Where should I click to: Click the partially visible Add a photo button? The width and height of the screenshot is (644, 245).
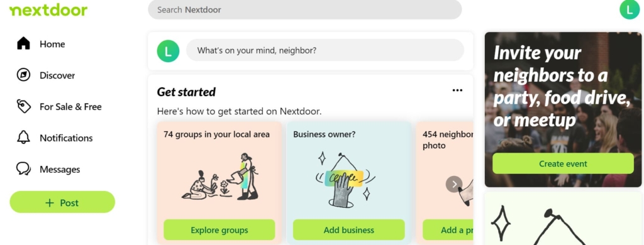click(448, 230)
